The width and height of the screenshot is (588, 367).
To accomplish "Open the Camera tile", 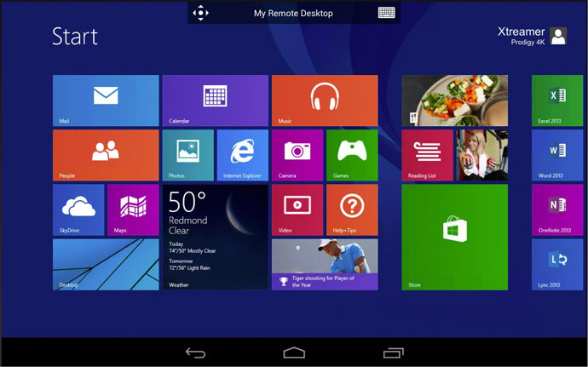I will tap(297, 155).
